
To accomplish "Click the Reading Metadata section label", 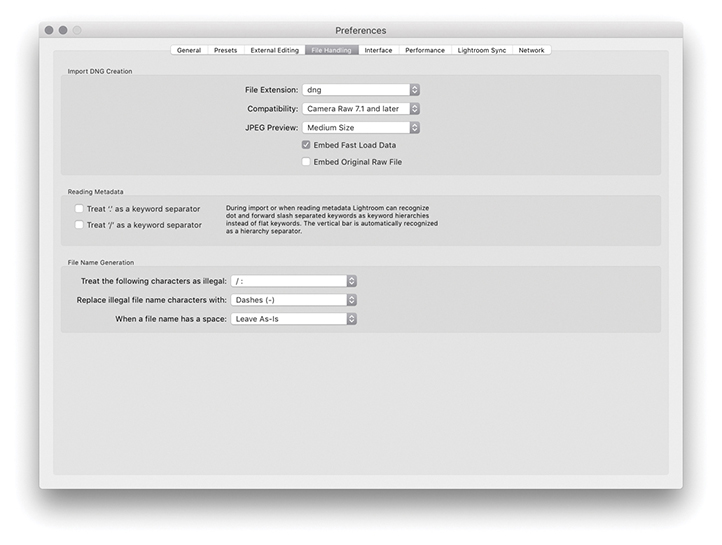I will 95,192.
